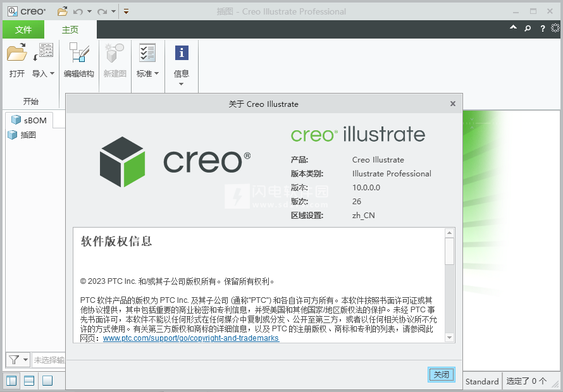The image size is (563, 392).
Task: Click the search magnifier icon
Action: point(528,28)
